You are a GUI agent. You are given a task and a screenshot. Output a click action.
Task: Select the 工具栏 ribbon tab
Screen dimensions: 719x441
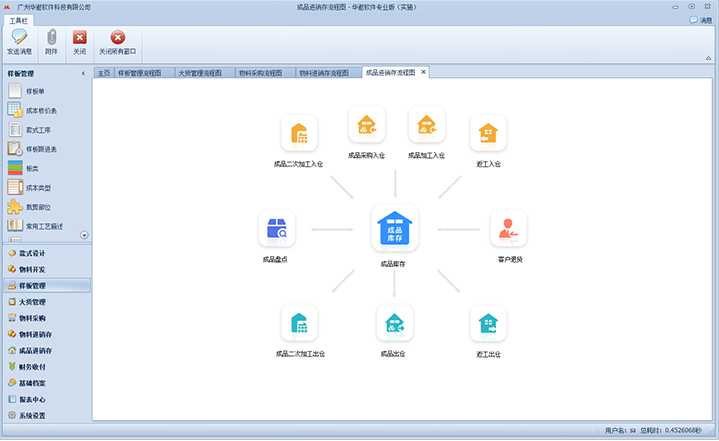(18, 21)
